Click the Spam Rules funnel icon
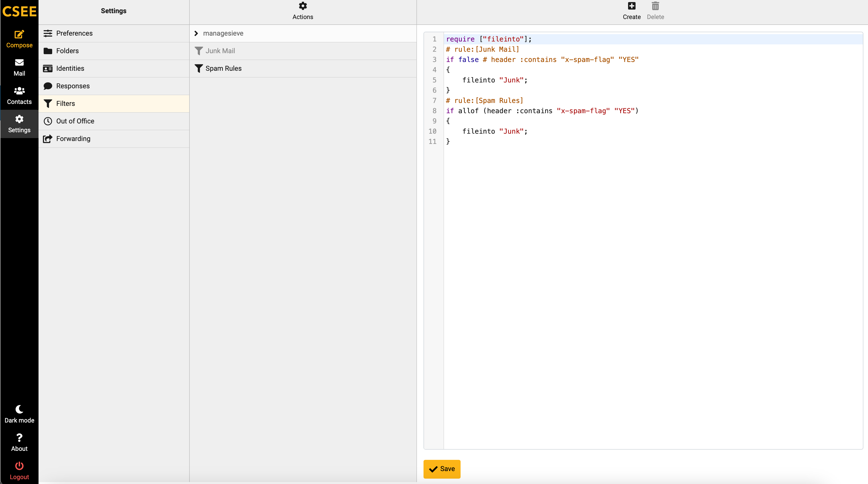This screenshot has width=868, height=484. (198, 68)
